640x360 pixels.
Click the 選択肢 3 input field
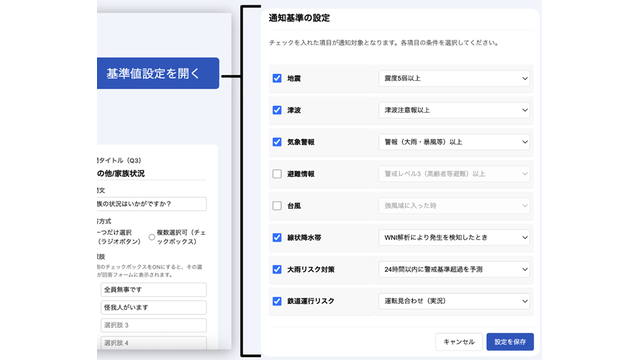(153, 325)
